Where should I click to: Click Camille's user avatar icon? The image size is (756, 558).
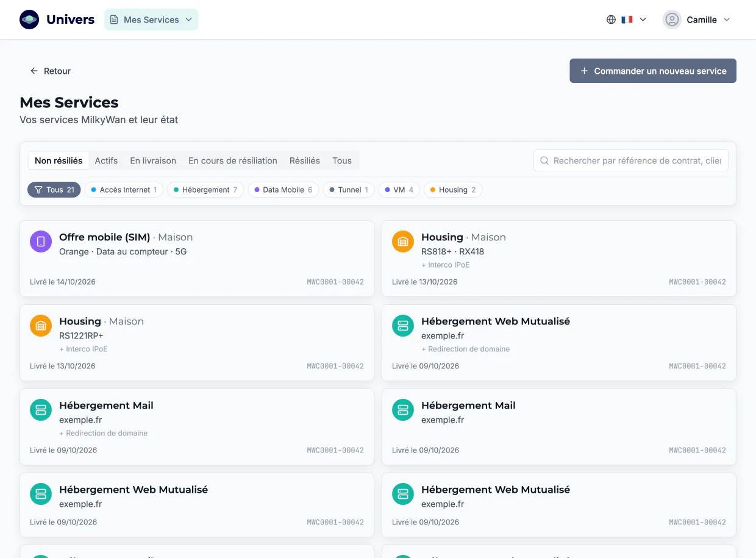tap(672, 20)
